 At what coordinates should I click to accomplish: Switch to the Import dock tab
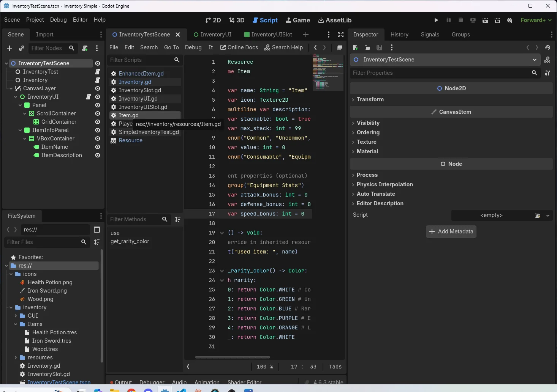pos(44,35)
